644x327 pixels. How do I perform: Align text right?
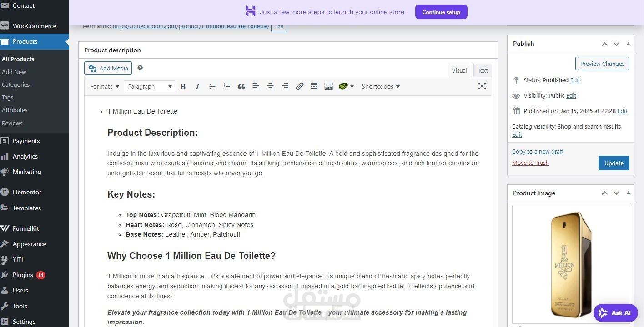pyautogui.click(x=285, y=86)
